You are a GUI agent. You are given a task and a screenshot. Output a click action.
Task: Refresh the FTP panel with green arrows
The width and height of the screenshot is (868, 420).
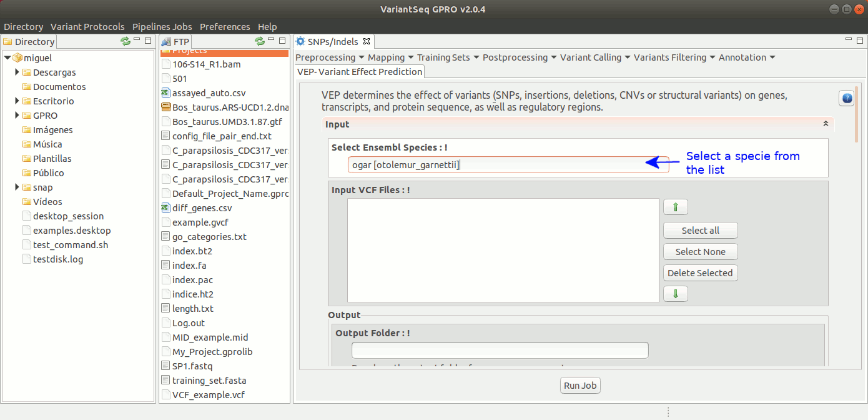(x=260, y=41)
